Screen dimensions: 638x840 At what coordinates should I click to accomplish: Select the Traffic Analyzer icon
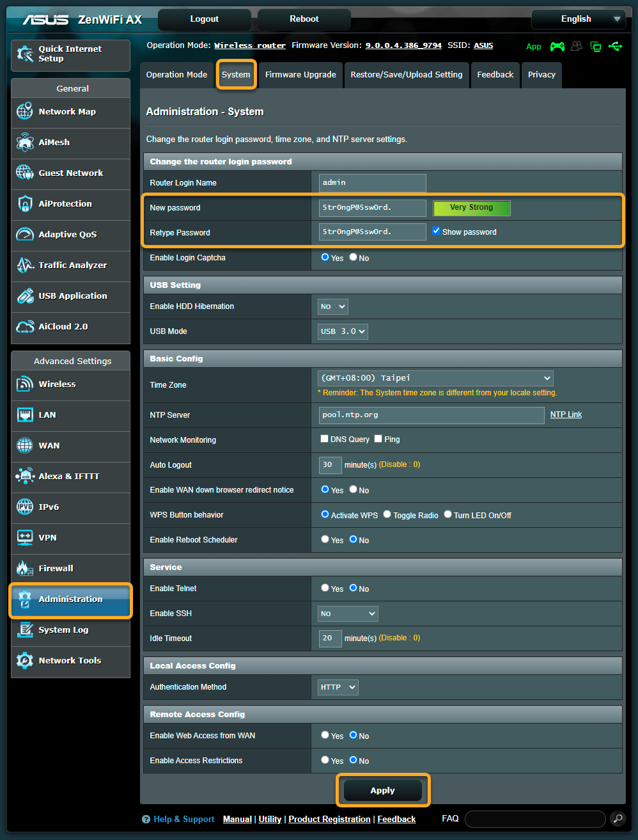click(x=25, y=265)
